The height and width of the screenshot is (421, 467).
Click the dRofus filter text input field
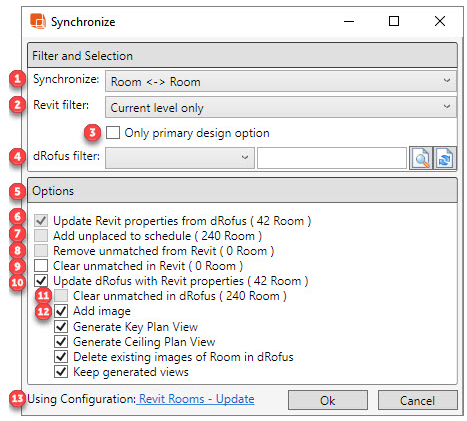[x=332, y=158]
